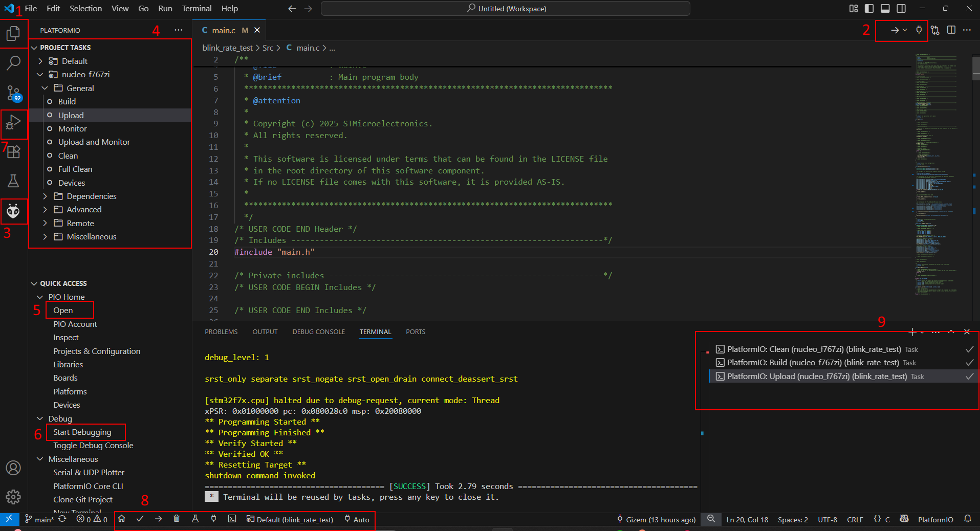Viewport: 980px width, 531px height.
Task: Click Serial Monitor plug icon in status bar
Action: coord(213,519)
